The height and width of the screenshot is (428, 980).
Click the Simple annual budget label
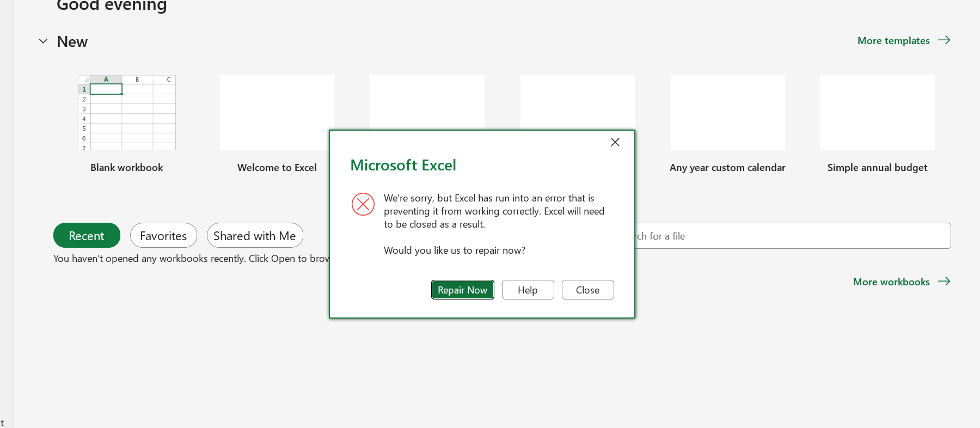878,168
